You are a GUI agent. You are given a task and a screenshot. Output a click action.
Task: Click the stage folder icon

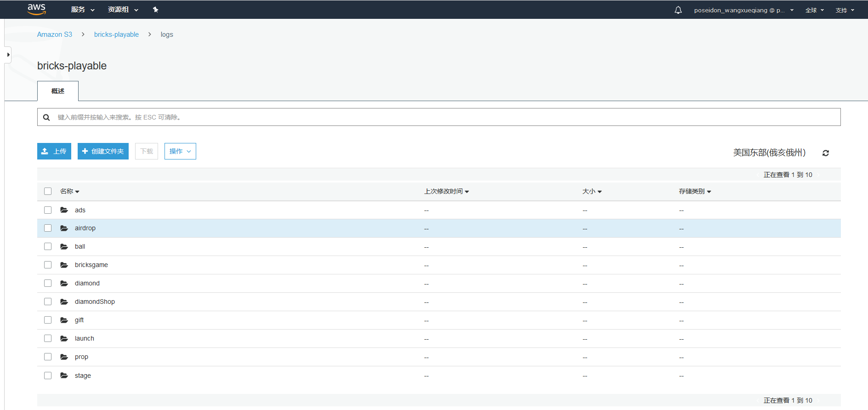64,376
